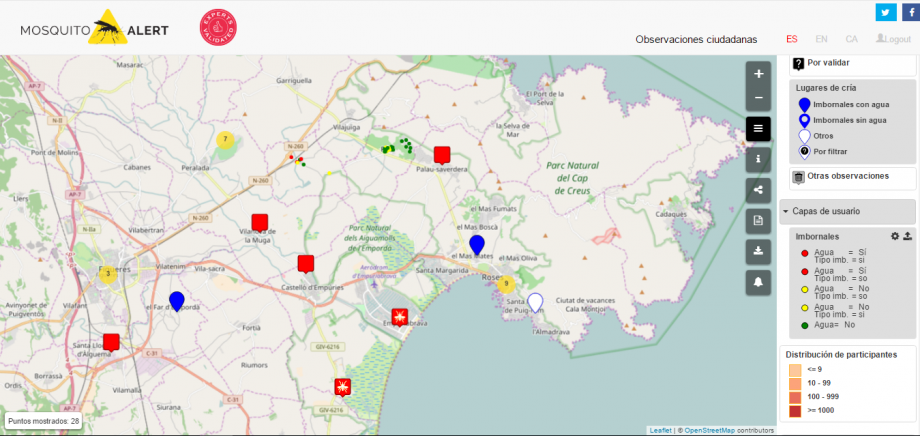This screenshot has width=920, height=436.
Task: Open the OpenStreetMap attribution link
Action: tap(709, 430)
